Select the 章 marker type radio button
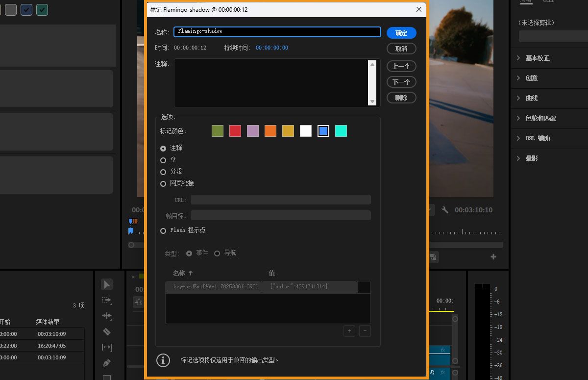The image size is (588, 380). 163,160
